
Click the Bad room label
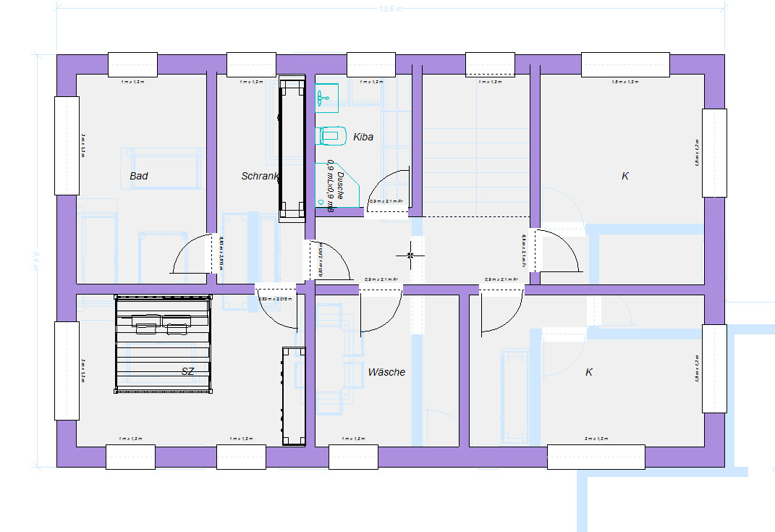click(x=139, y=176)
